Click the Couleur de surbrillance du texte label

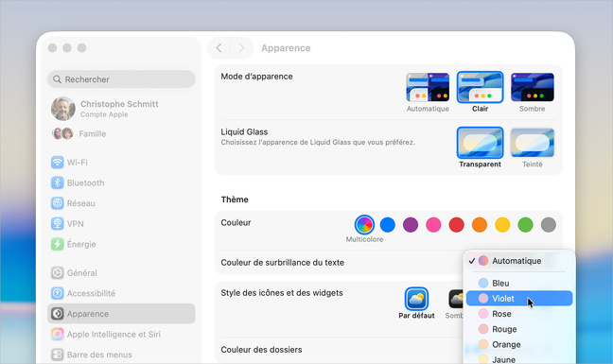(x=282, y=263)
